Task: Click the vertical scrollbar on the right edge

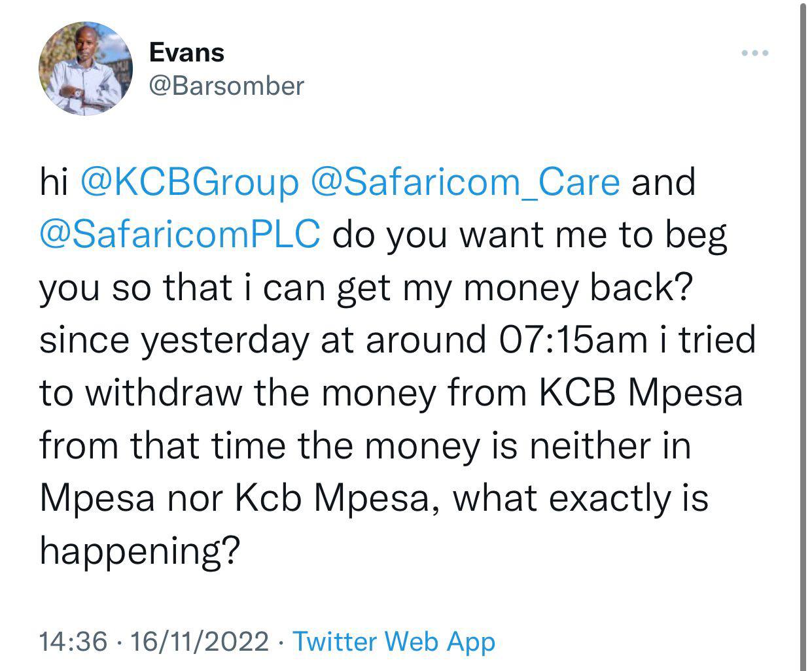Action: pos(804,327)
